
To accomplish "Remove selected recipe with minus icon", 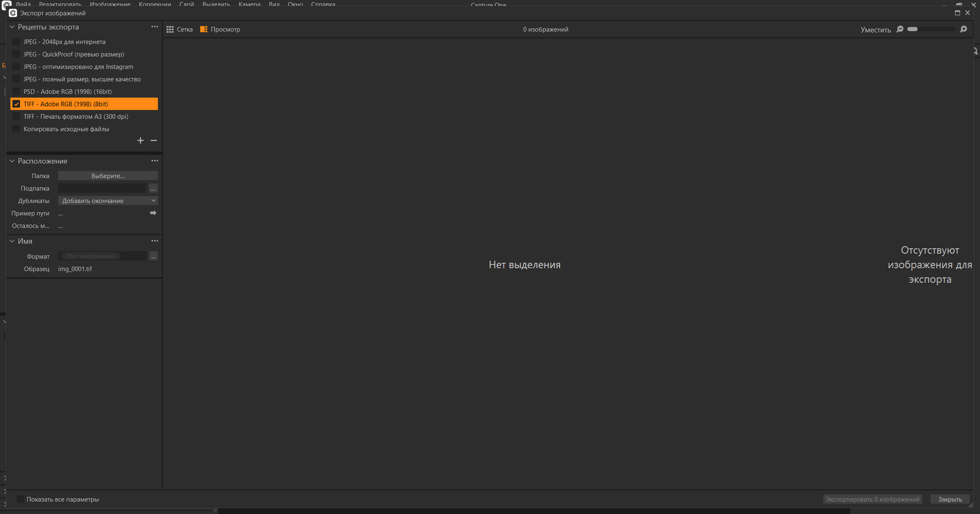I will (x=154, y=141).
